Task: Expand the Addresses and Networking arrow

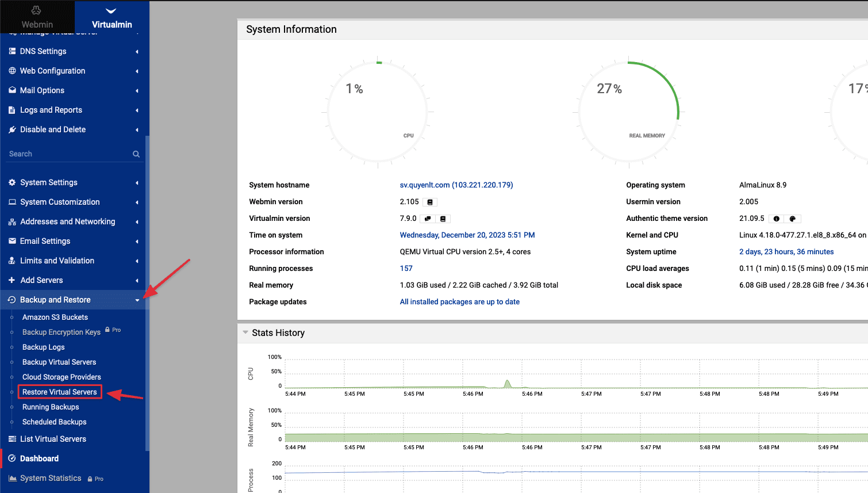Action: [x=137, y=221]
